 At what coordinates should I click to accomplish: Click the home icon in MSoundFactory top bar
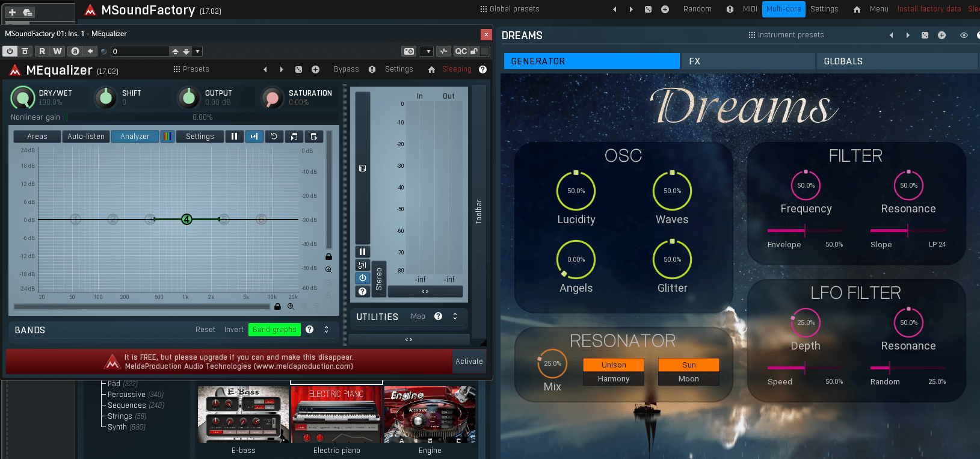point(857,9)
